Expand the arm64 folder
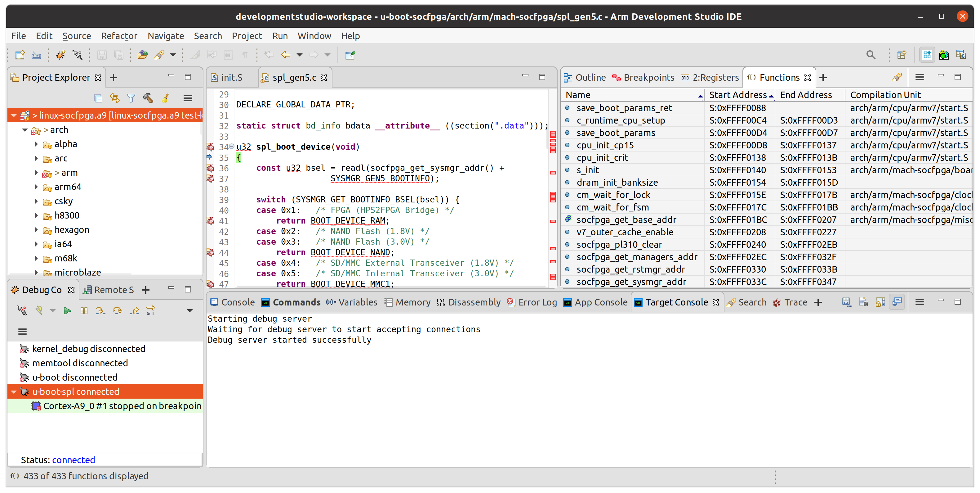Image resolution: width=980 pixels, height=493 pixels. (36, 187)
